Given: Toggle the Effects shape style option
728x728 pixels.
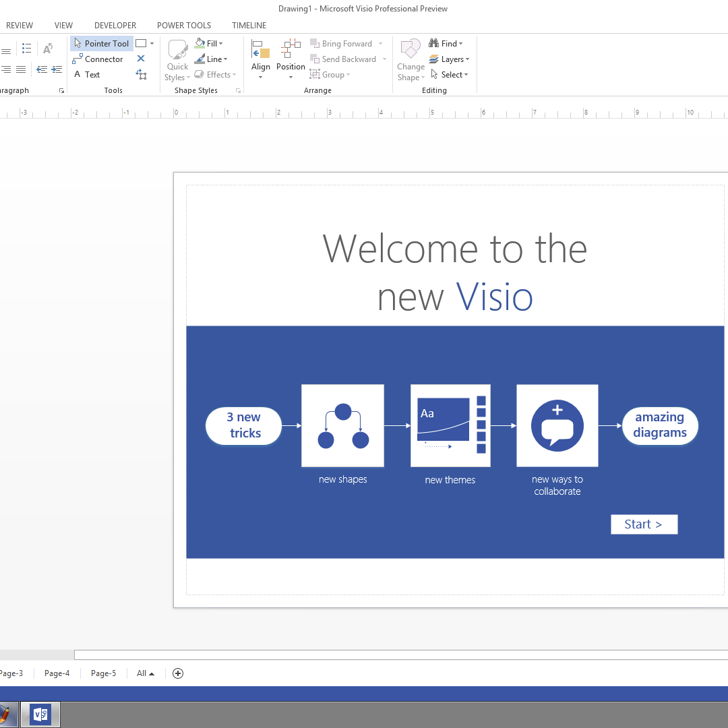Looking at the screenshot, I should (216, 74).
